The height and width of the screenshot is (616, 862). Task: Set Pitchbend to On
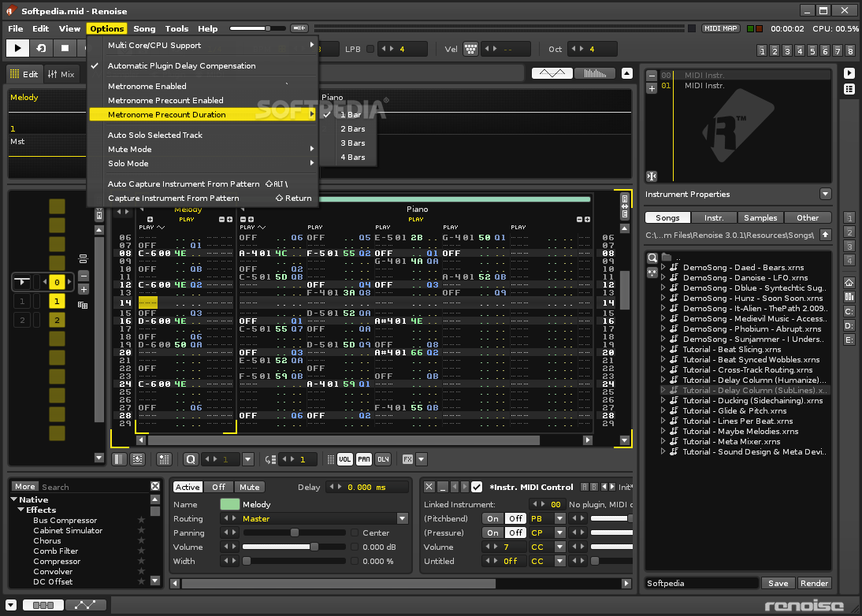492,518
